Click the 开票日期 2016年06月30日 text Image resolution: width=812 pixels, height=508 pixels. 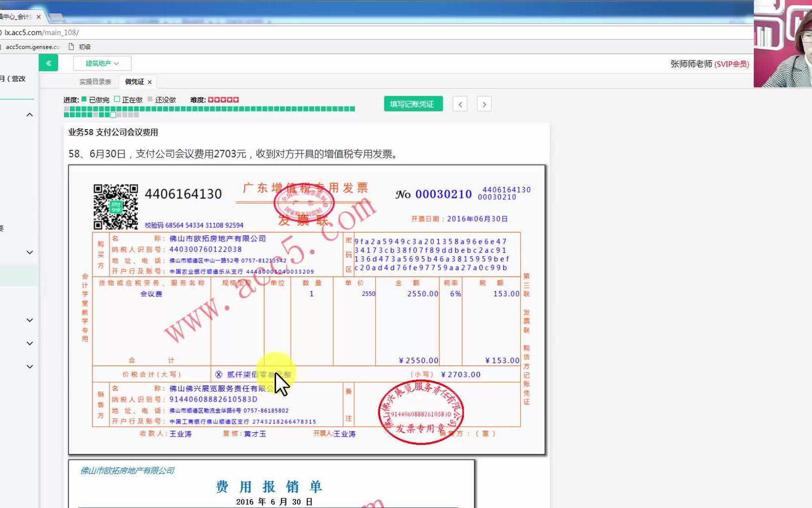tap(459, 219)
